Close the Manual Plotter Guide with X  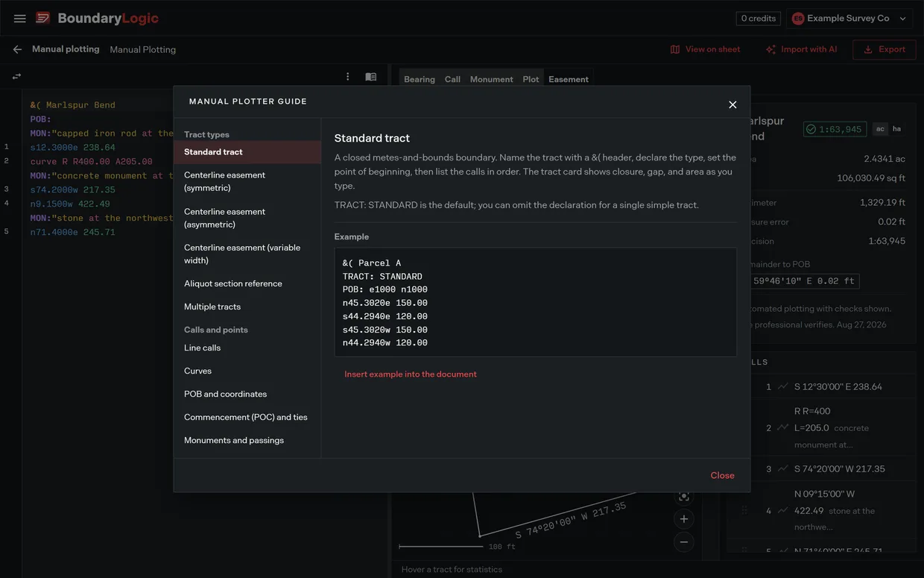point(732,104)
